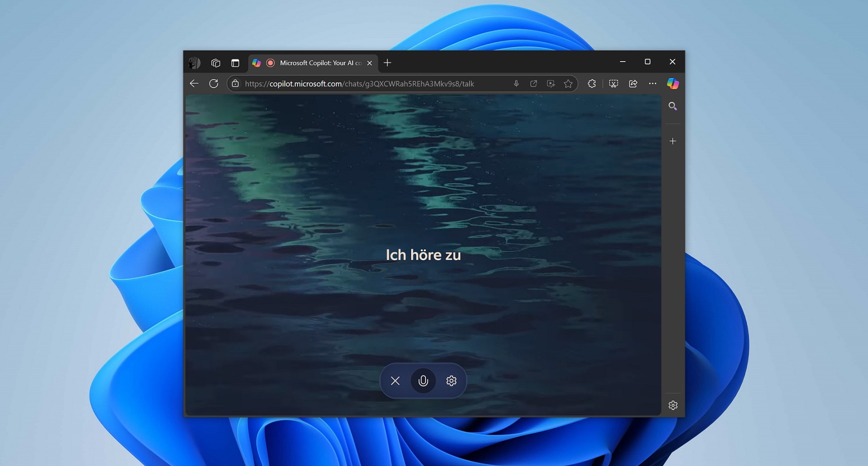This screenshot has width=868, height=466.
Task: Add this page to favorites
Action: pos(568,84)
